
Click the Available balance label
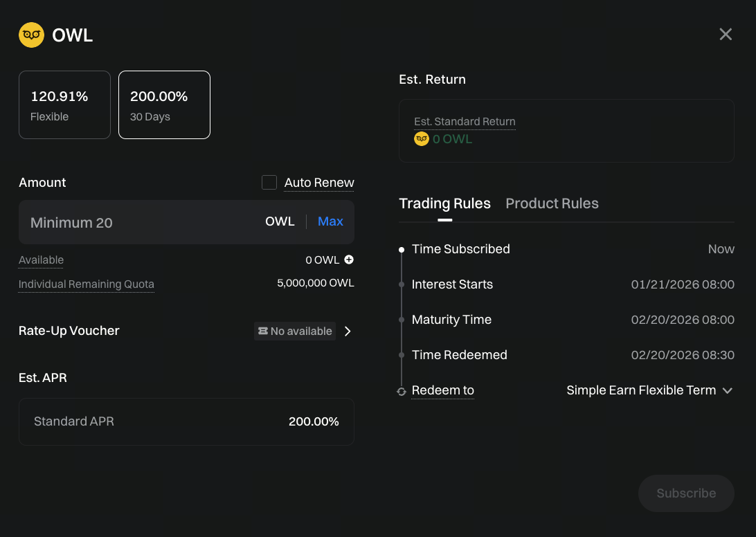tap(41, 260)
